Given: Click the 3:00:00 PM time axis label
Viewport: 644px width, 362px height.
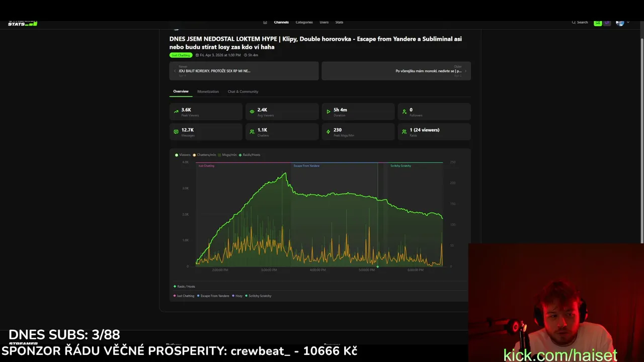Looking at the screenshot, I should (269, 270).
